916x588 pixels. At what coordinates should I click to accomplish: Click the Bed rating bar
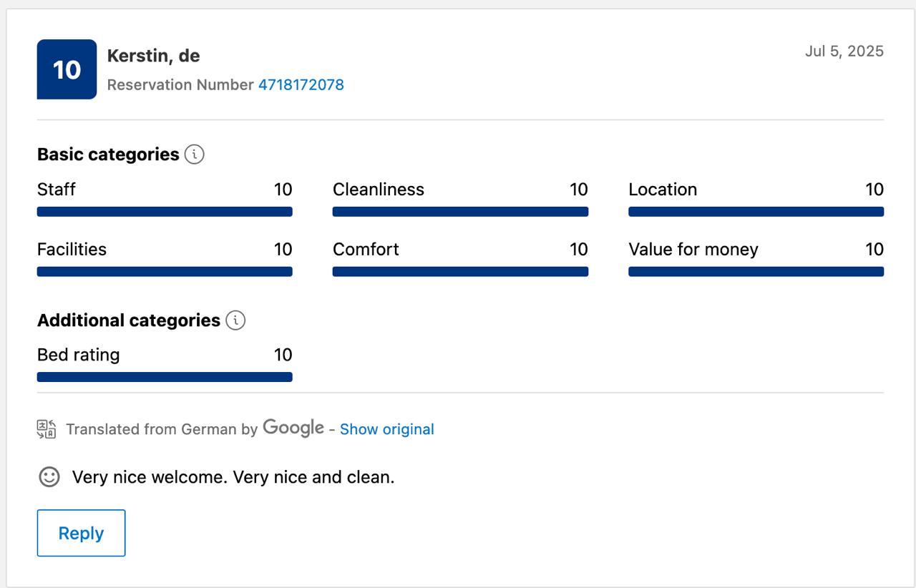click(165, 377)
